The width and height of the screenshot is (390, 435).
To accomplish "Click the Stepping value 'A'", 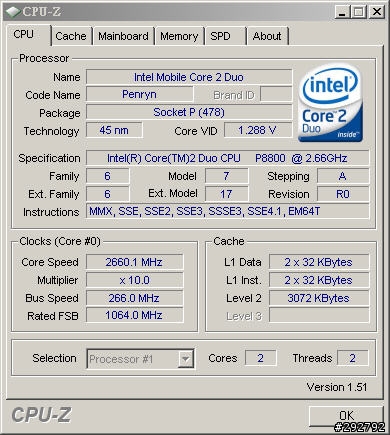I will (343, 176).
